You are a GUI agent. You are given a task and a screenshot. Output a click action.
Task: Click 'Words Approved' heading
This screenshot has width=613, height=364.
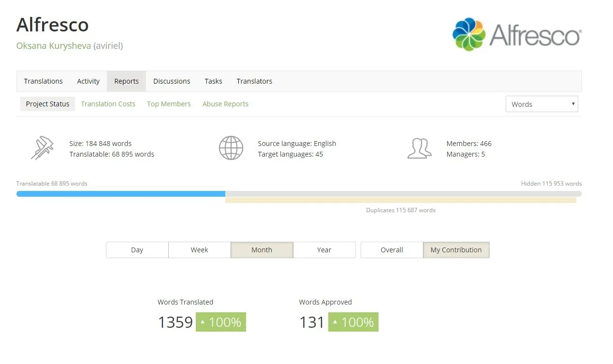point(325,302)
